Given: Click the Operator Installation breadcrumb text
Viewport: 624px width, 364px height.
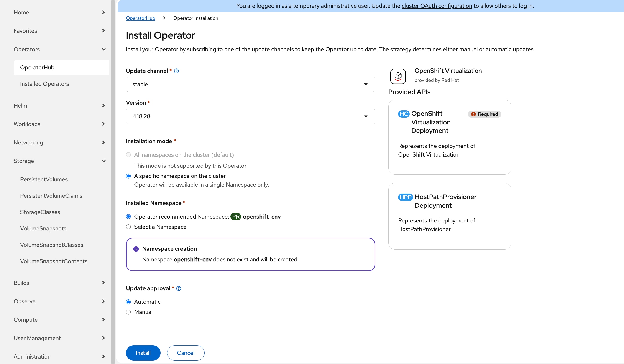Looking at the screenshot, I should [x=196, y=18].
